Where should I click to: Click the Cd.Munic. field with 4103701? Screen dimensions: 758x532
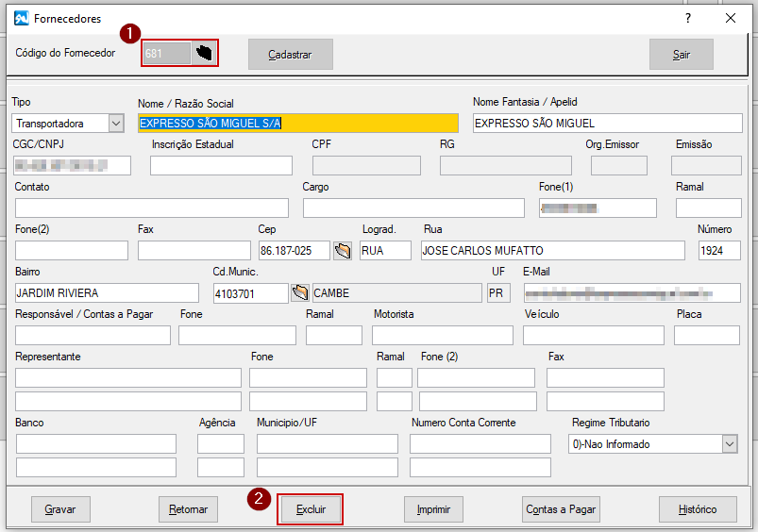click(x=251, y=293)
